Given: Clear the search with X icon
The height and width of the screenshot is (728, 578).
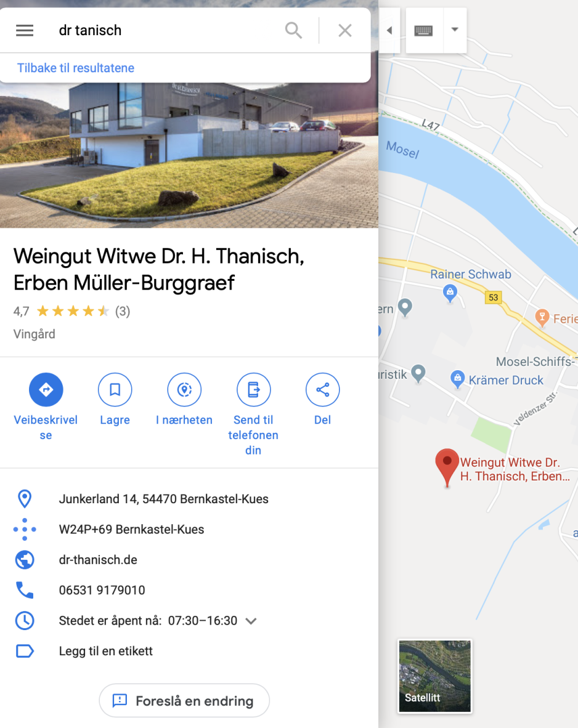Looking at the screenshot, I should 344,31.
